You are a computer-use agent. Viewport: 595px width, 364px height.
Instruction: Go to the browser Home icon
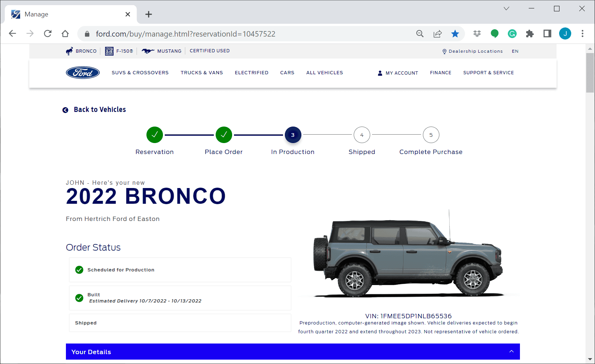[65, 34]
